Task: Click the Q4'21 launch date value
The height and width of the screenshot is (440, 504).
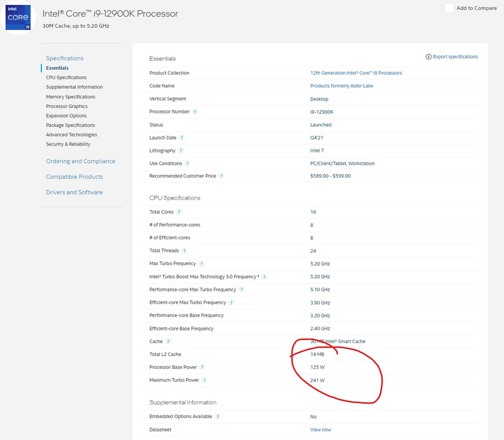Action: (316, 137)
